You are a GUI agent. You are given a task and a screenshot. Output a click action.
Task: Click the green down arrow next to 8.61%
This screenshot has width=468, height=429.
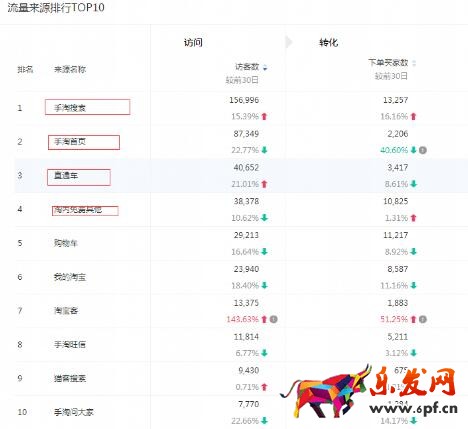pos(414,184)
